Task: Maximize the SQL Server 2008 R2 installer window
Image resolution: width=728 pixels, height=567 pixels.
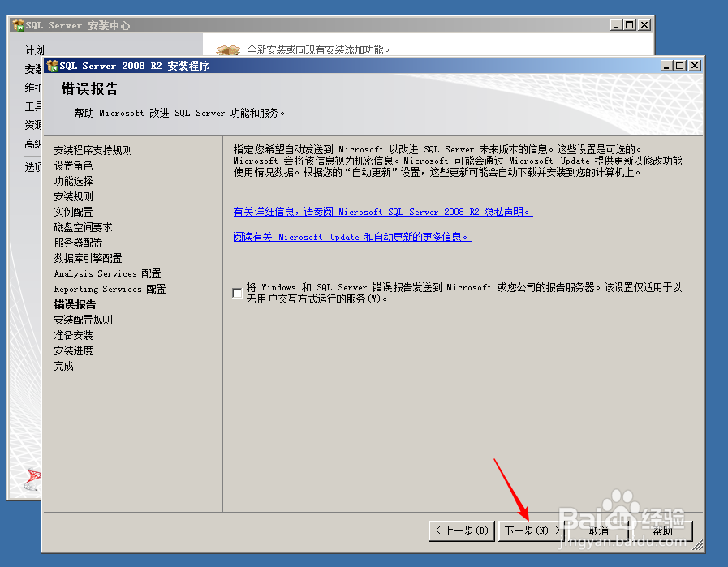Action: (680, 66)
